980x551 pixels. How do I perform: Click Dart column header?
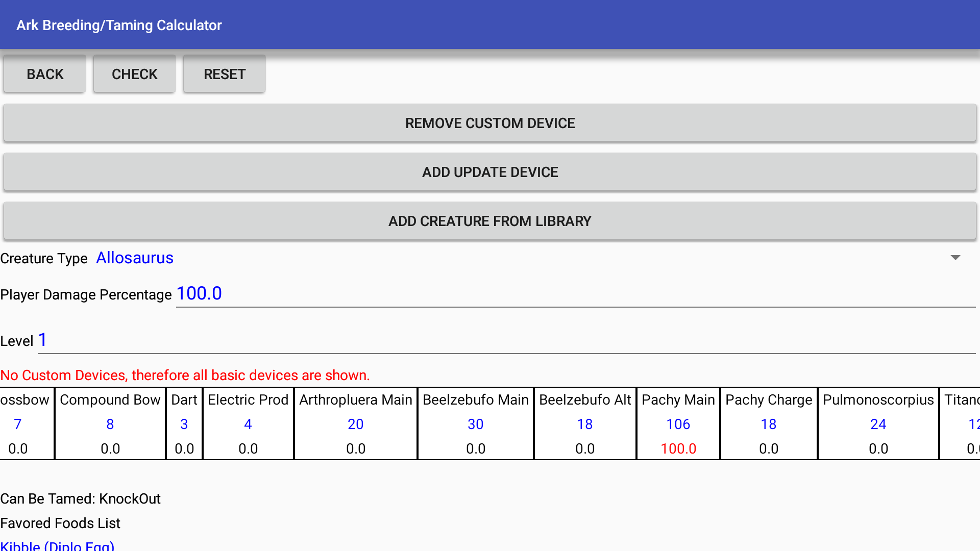184,399
